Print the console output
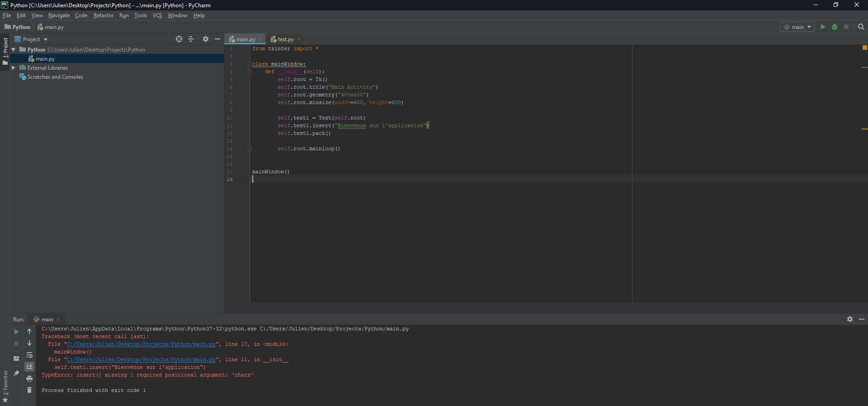 pos(29,378)
